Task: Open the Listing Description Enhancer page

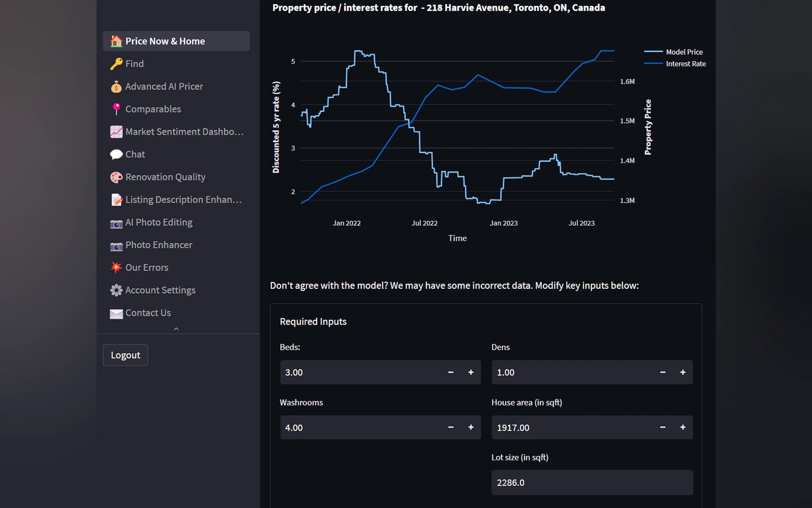Action: click(183, 200)
